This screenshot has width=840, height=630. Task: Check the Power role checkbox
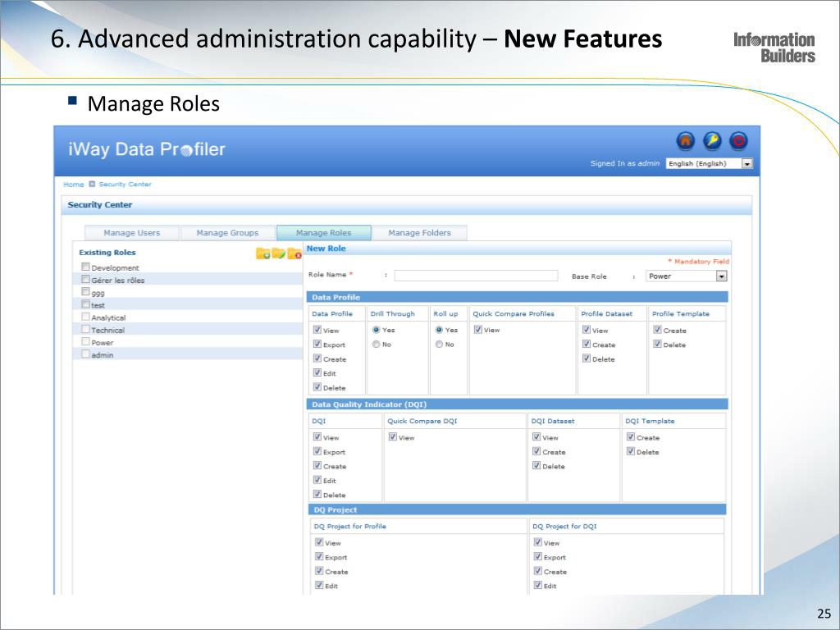tap(85, 341)
